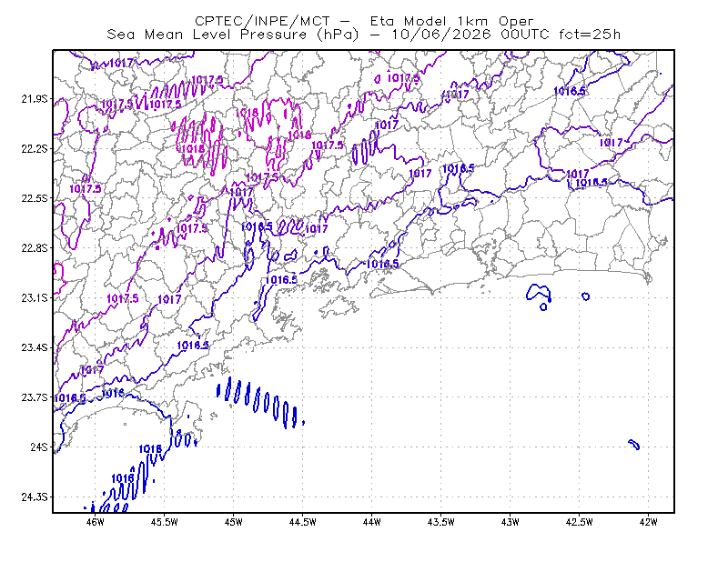Select the 45.5W longitude axis label
Screen dimensions: 728x562
click(x=165, y=522)
